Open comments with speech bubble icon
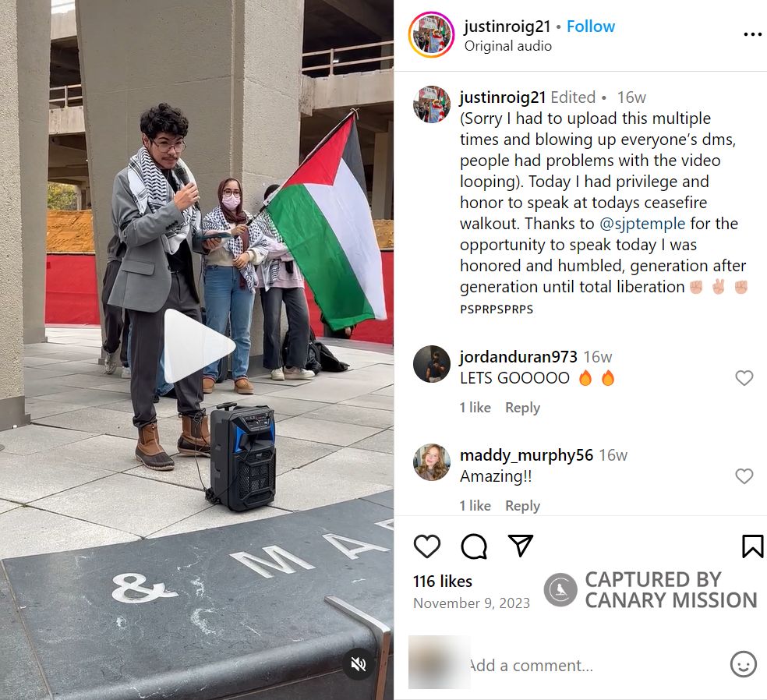The image size is (767, 700). coord(474,546)
